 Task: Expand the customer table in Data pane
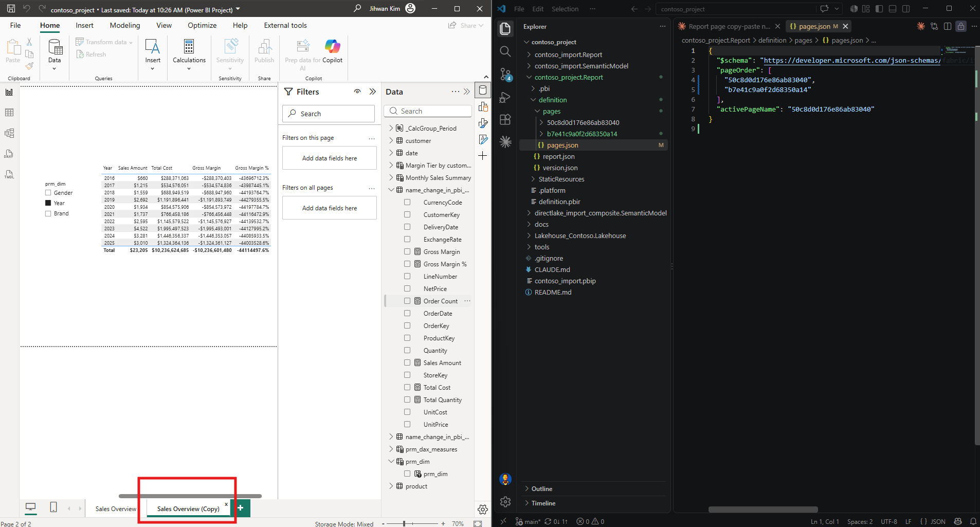pos(391,140)
